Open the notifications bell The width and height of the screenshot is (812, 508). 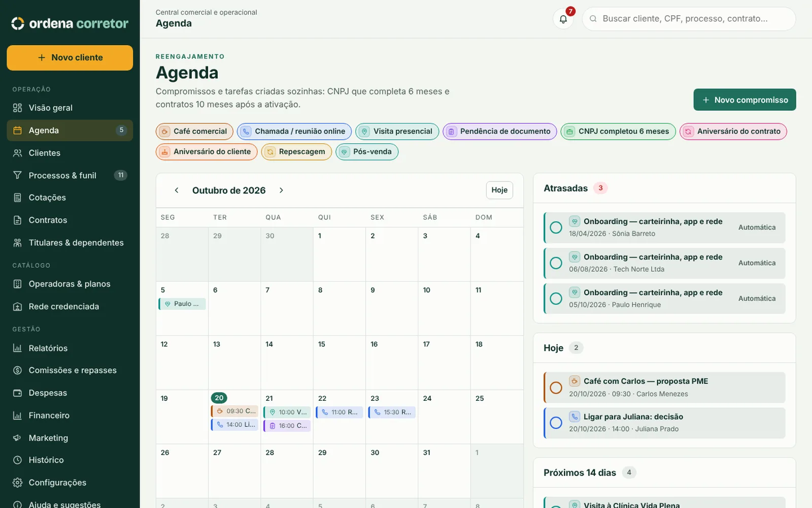pos(563,19)
